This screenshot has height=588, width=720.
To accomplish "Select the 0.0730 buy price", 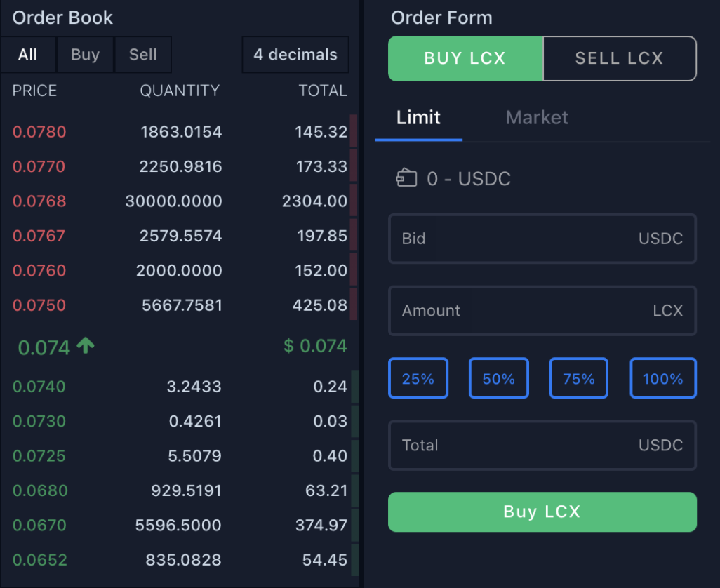I will pyautogui.click(x=39, y=422).
